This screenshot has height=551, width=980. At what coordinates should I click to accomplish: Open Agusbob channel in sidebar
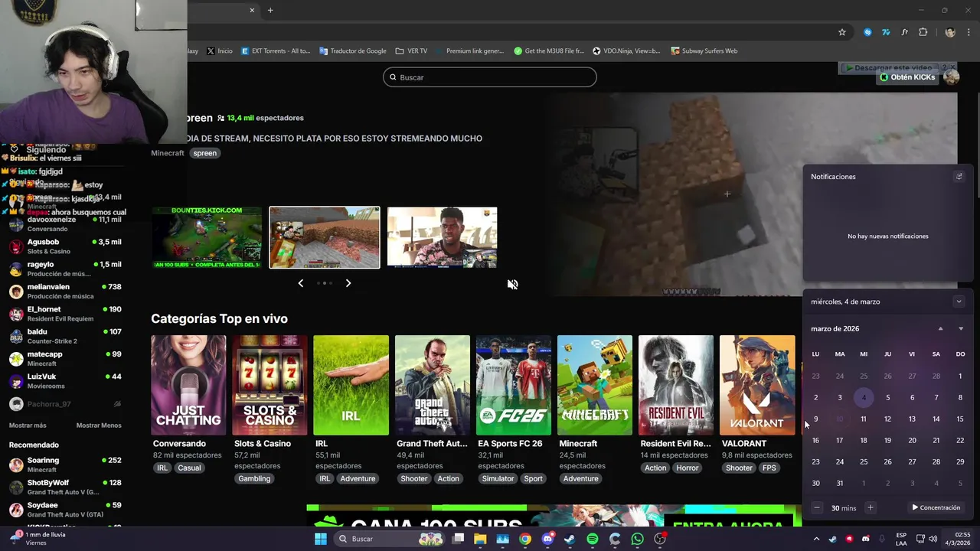65,246
